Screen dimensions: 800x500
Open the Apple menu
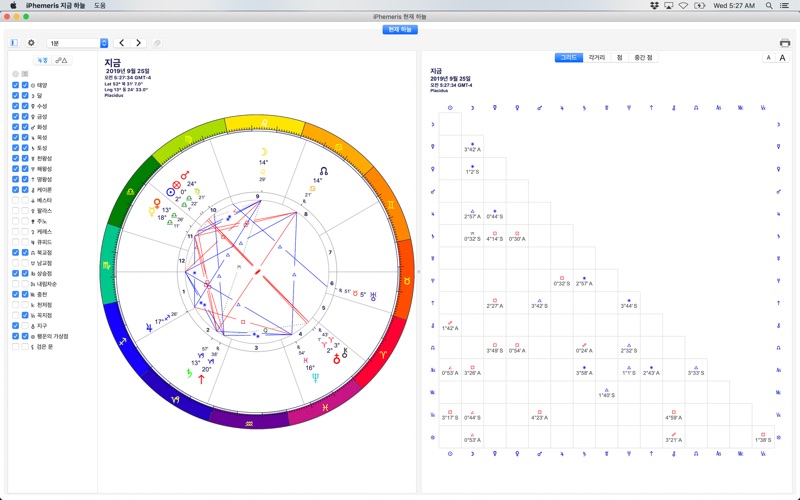click(x=13, y=6)
